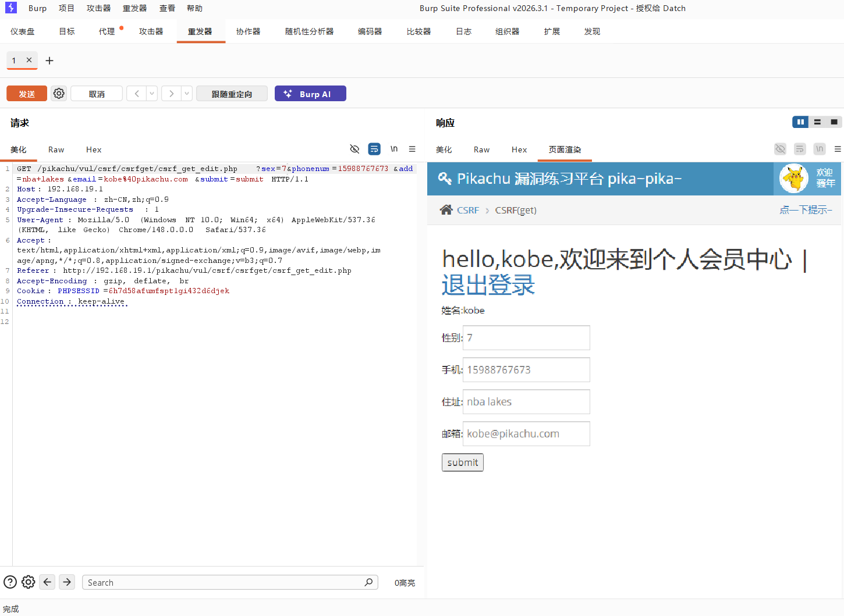
Task: Select request Hex view tab
Action: tap(94, 149)
